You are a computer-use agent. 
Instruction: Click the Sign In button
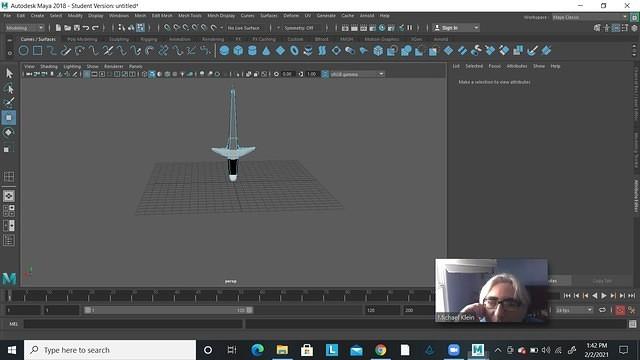pyautogui.click(x=455, y=28)
